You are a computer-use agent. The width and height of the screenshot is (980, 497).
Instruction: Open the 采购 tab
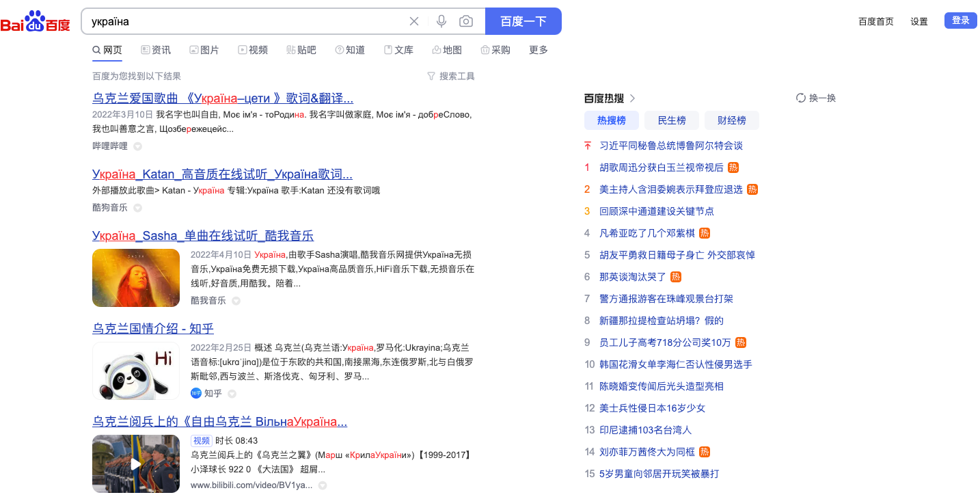point(495,50)
